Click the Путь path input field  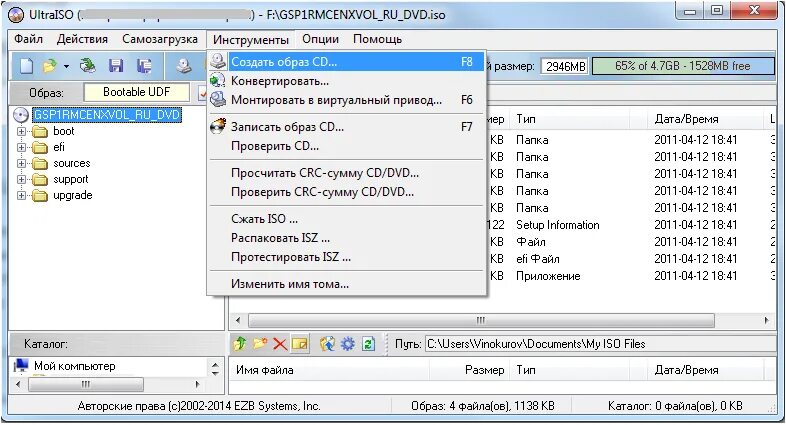600,344
